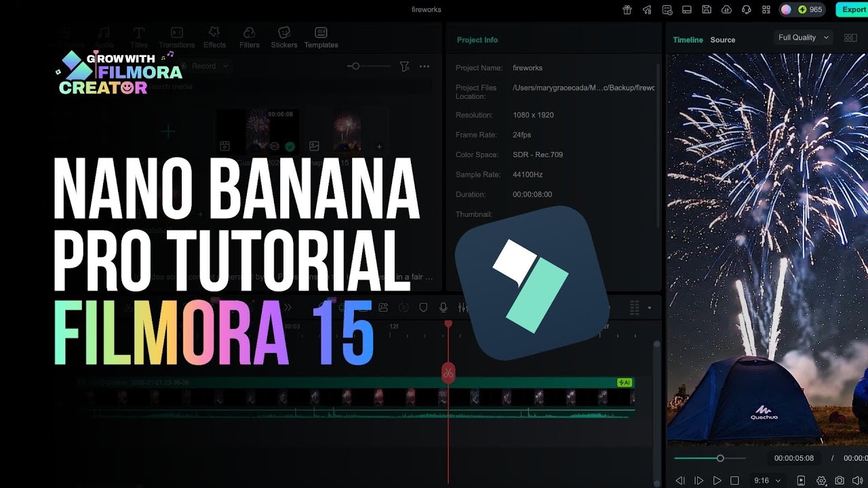Screen dimensions: 868x488
Task: Click the Export button
Action: click(x=852, y=9)
